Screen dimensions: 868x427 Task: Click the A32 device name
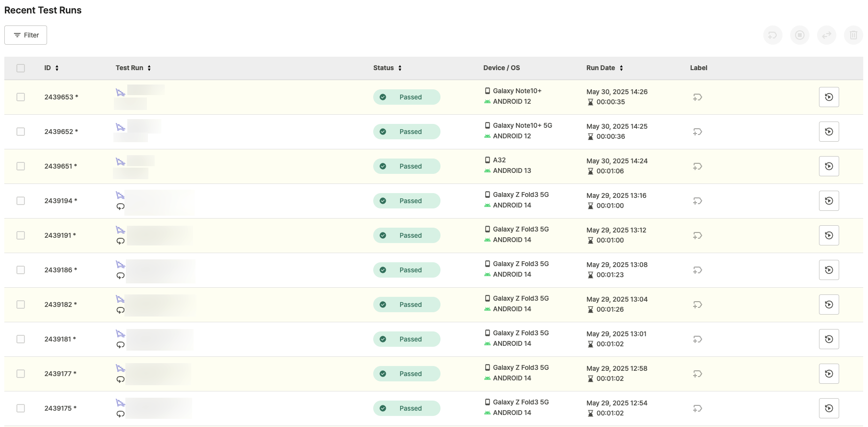pos(499,160)
